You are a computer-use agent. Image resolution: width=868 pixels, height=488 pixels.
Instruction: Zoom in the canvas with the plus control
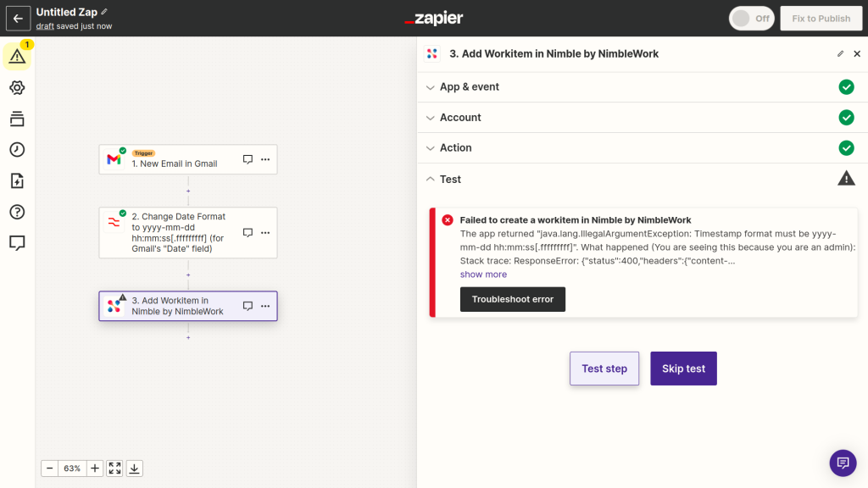(x=95, y=468)
